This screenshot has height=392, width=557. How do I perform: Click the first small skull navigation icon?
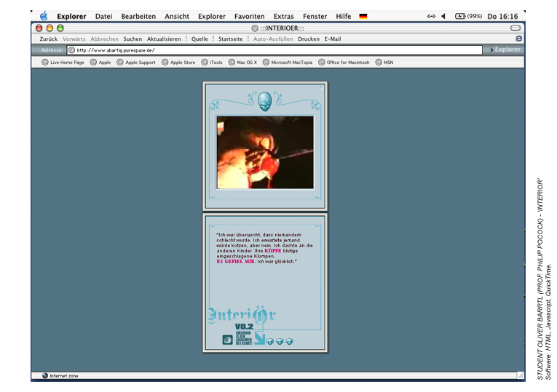tap(270, 340)
